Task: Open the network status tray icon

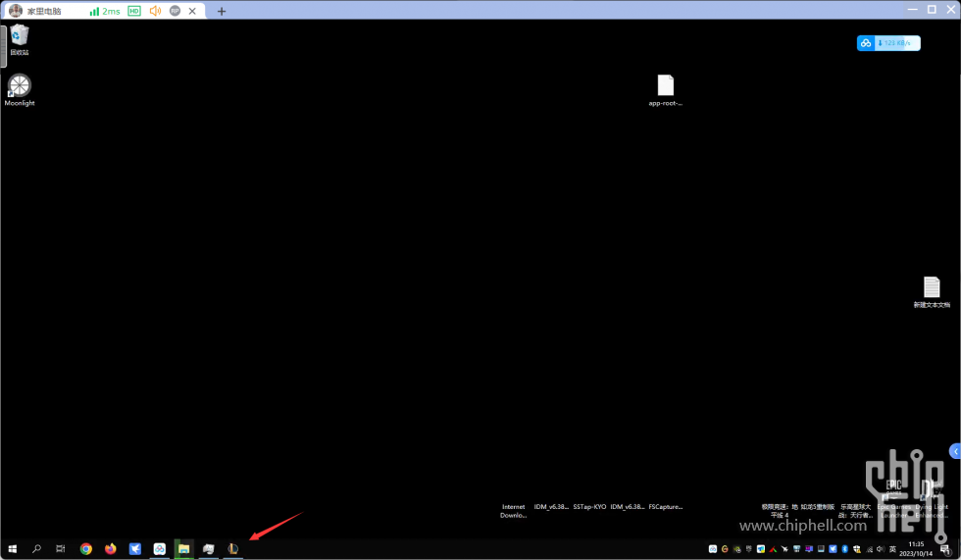Action: [869, 549]
